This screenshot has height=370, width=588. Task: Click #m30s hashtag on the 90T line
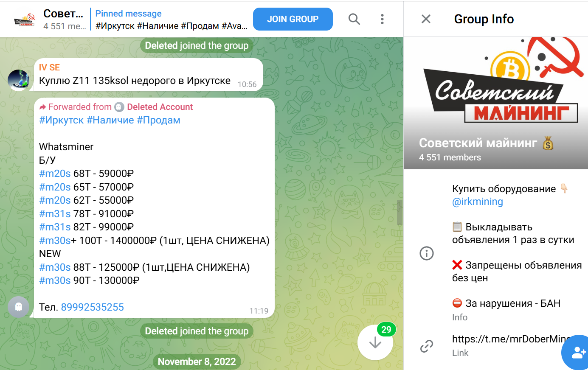pos(55,280)
